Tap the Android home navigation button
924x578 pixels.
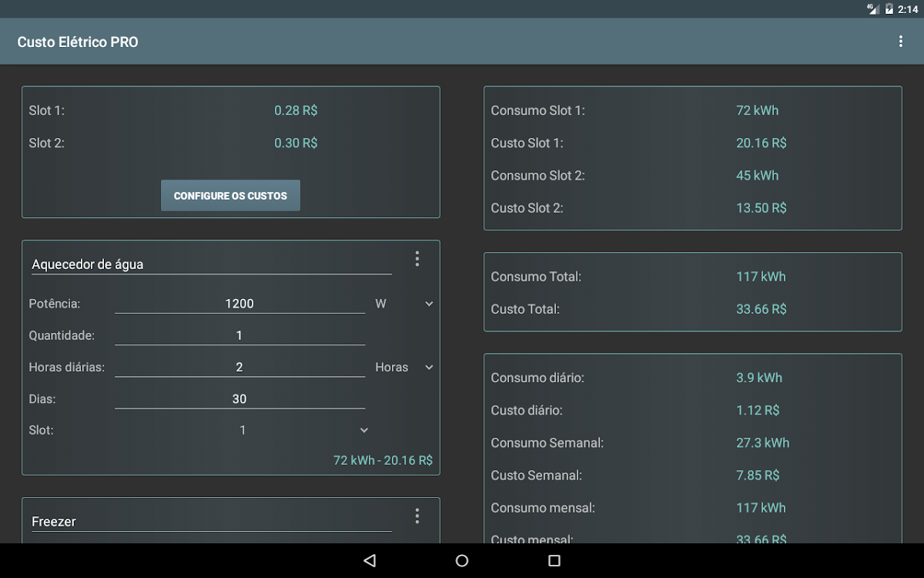point(462,560)
